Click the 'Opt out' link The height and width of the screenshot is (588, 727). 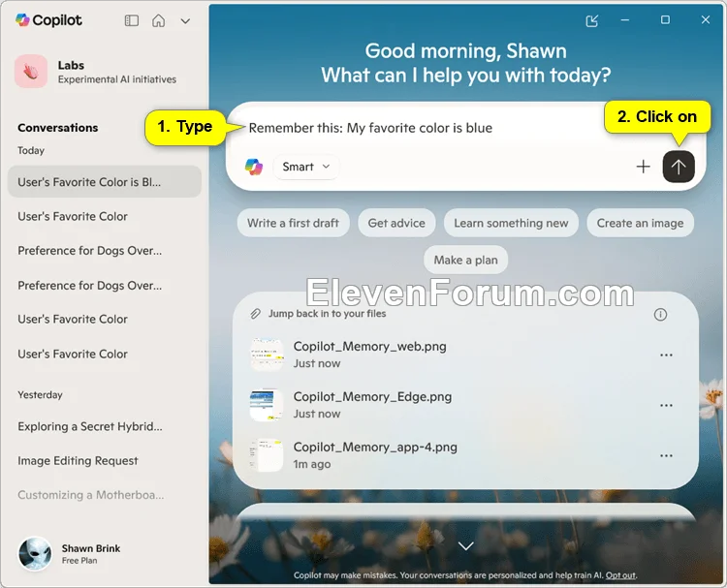click(620, 575)
